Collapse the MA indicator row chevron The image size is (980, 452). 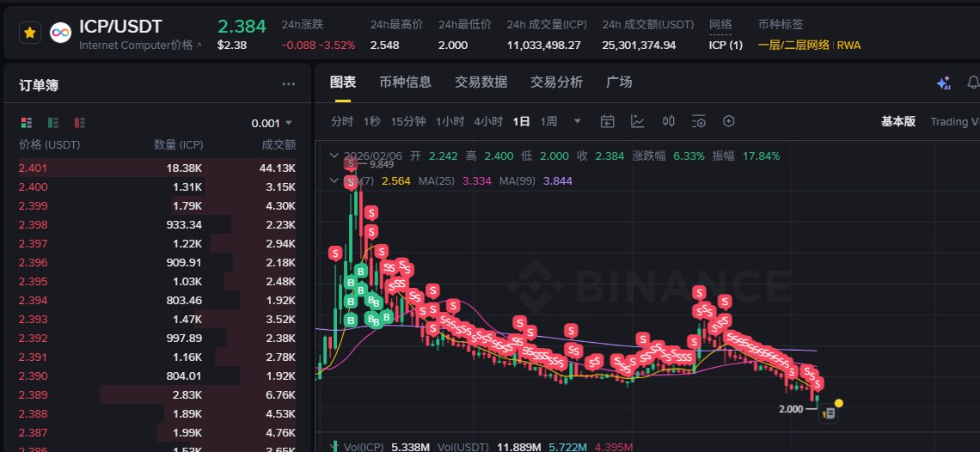click(334, 180)
